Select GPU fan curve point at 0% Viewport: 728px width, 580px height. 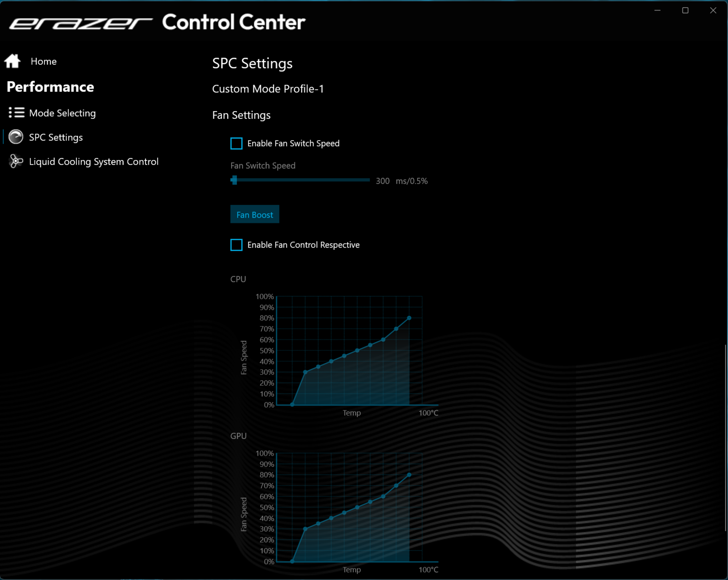[292, 562]
